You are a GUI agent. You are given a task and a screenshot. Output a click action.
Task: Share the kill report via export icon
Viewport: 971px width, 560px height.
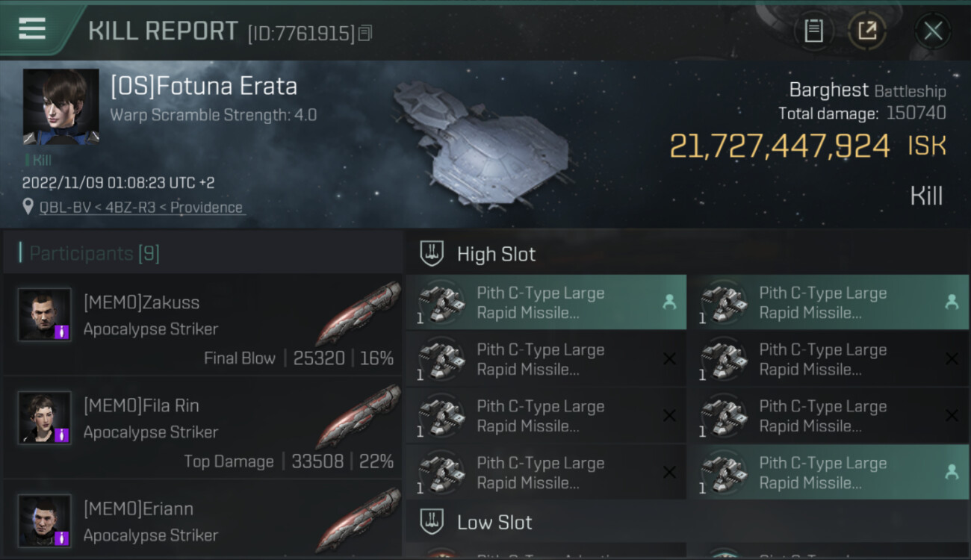pos(866,31)
